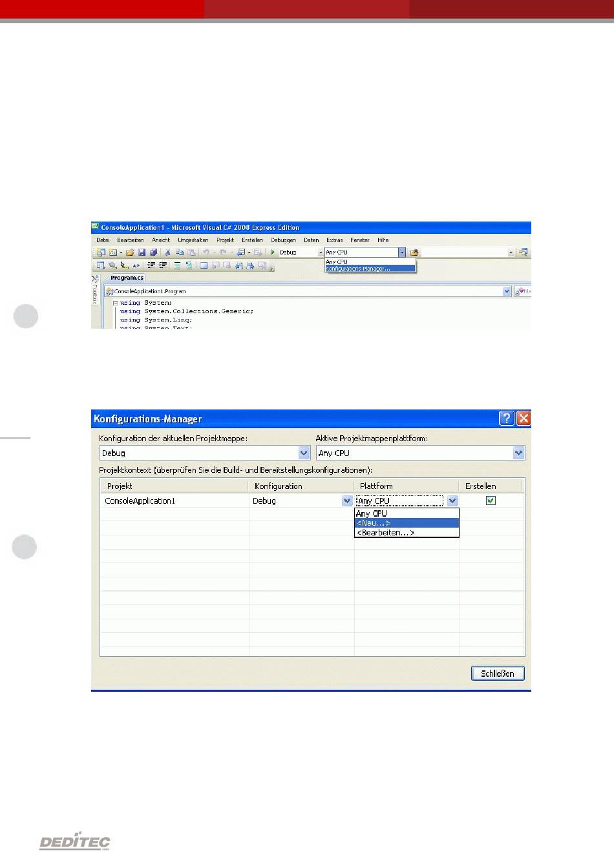The width and height of the screenshot is (614, 868).
Task: Expand the Konfiguration der aktuellen Projektmappe dropdown
Action: pyautogui.click(x=304, y=453)
